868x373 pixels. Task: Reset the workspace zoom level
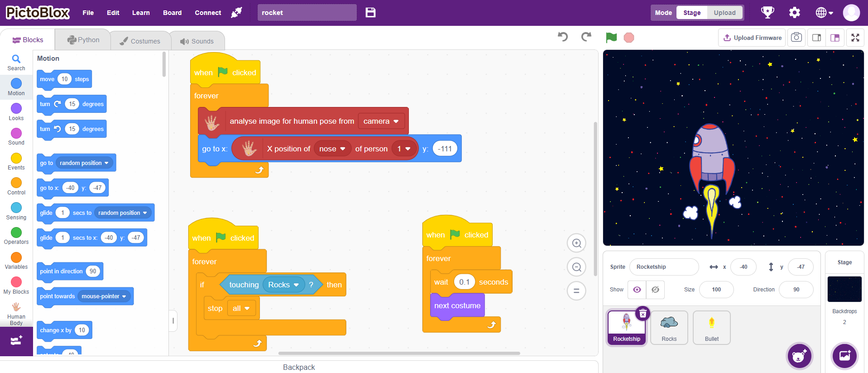576,291
